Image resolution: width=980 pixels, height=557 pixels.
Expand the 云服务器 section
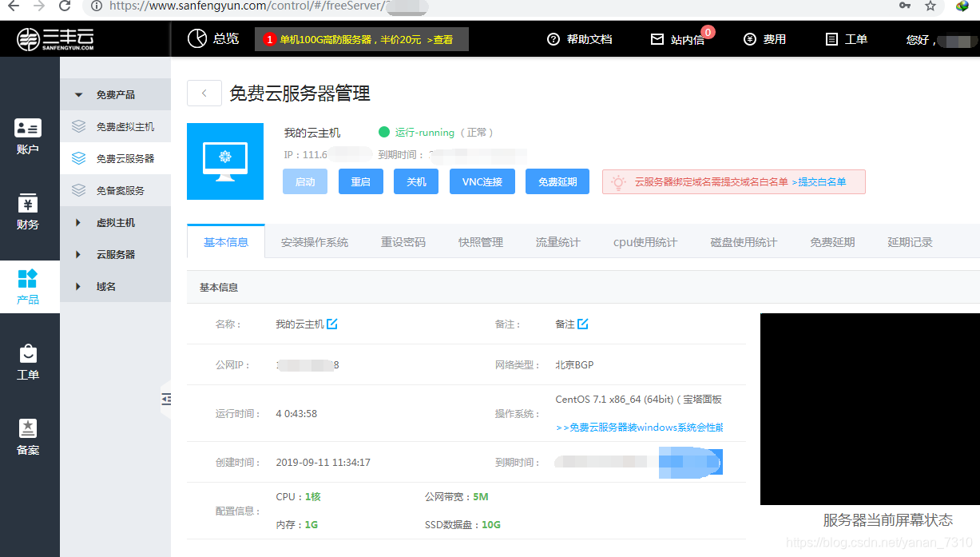click(115, 254)
